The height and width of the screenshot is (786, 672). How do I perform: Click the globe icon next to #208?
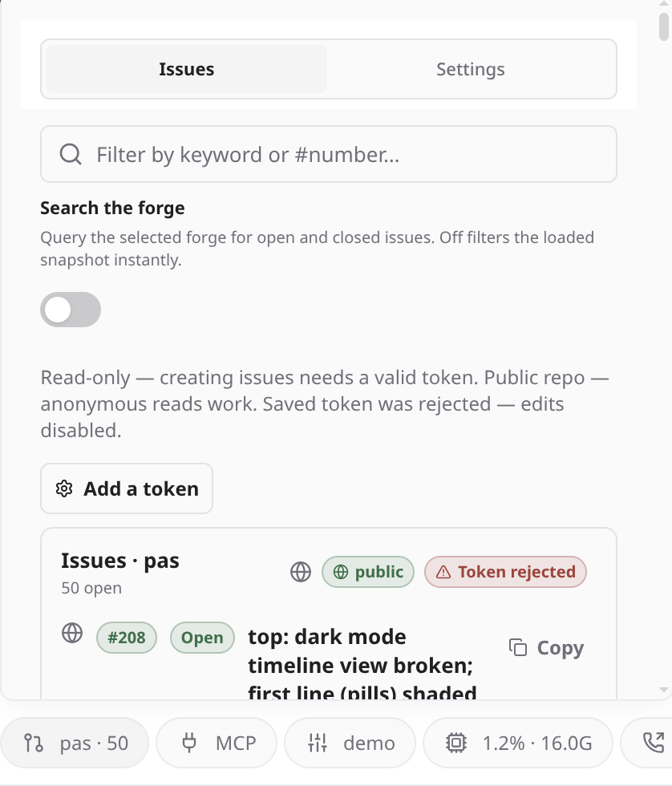[x=72, y=633]
